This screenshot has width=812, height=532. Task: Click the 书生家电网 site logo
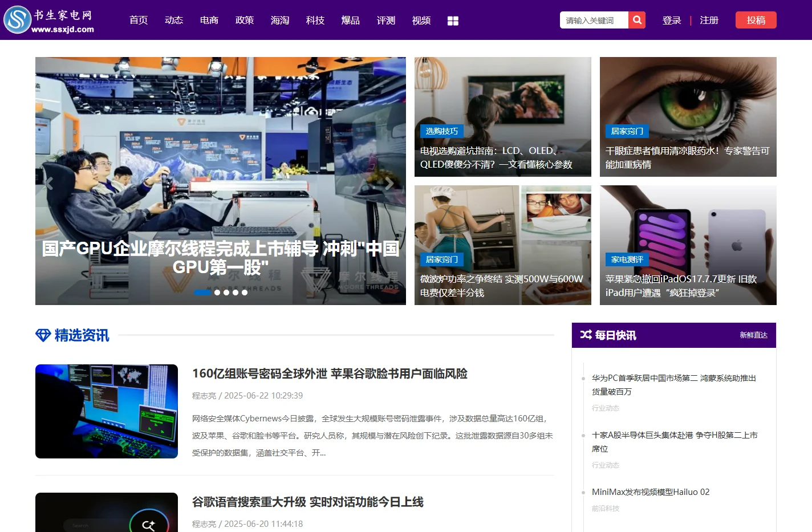(x=49, y=20)
